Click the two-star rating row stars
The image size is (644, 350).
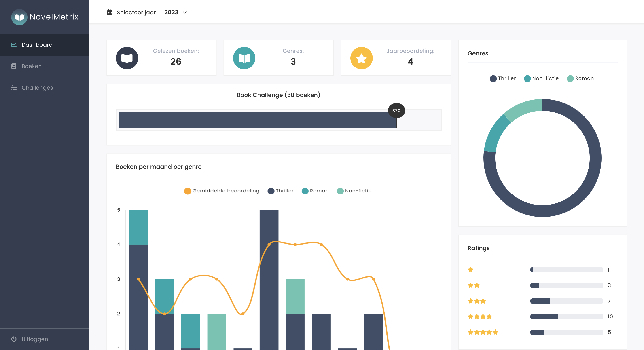pos(474,285)
